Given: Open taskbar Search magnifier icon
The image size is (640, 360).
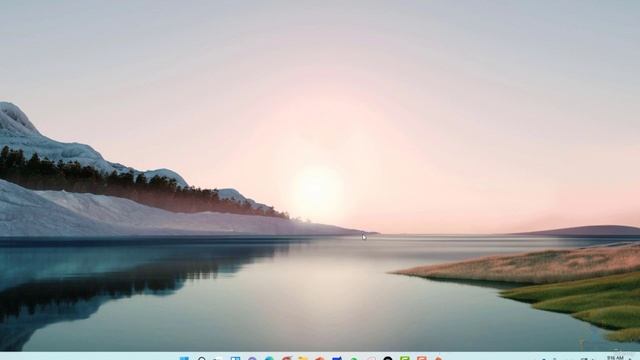Looking at the screenshot, I should [x=201, y=358].
